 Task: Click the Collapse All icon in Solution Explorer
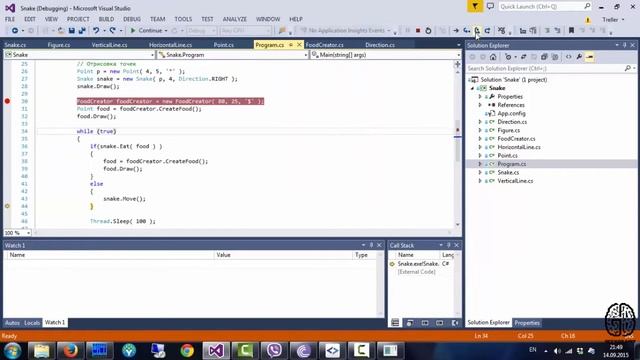click(x=544, y=57)
